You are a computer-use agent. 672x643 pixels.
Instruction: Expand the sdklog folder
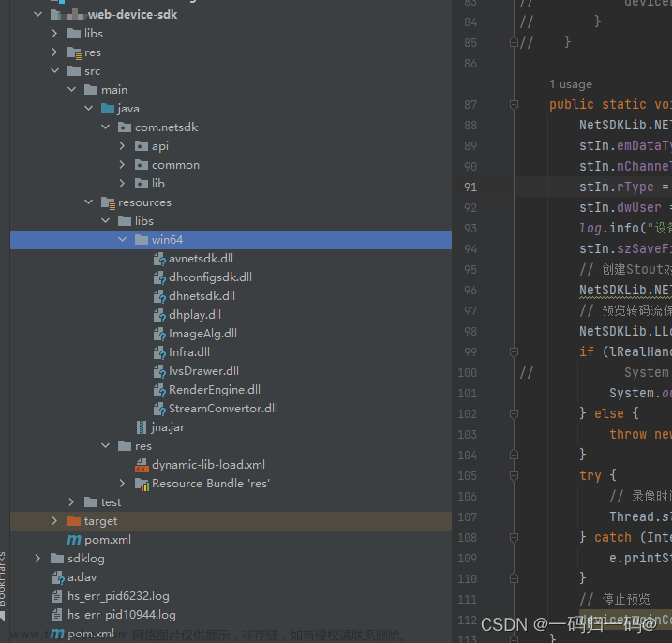(x=37, y=558)
